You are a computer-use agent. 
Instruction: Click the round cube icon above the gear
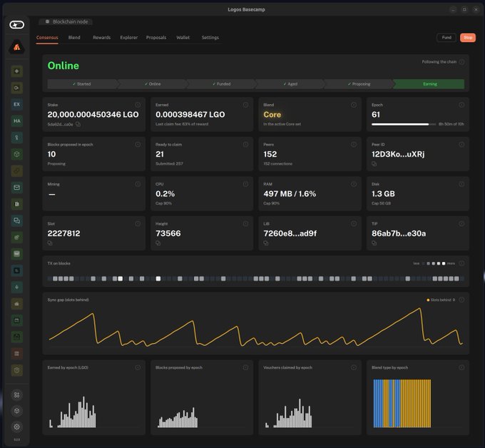[x=16, y=411]
